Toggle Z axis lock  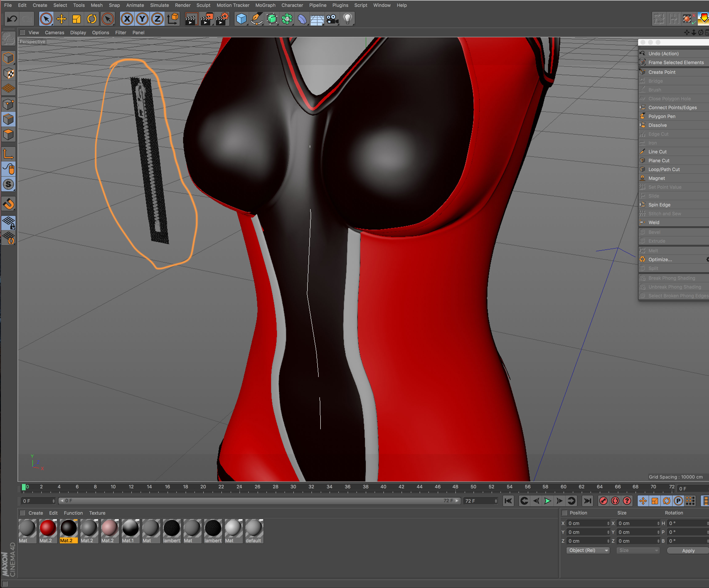coord(157,19)
